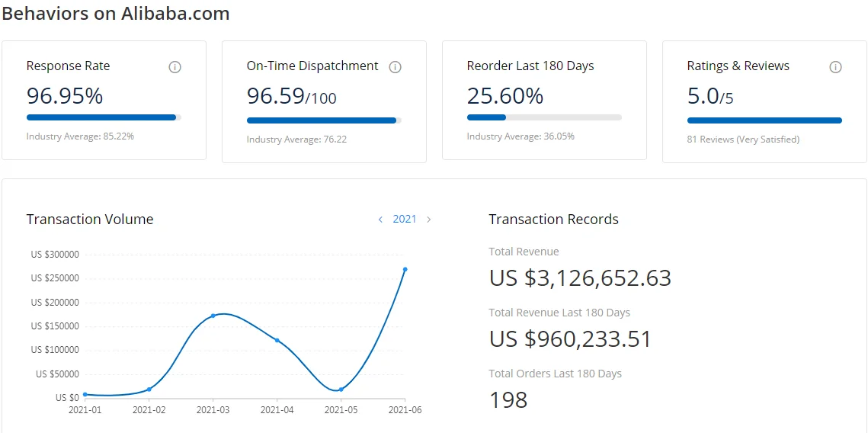Click the On-Time Dispatchment progress bar
This screenshot has height=433, width=868.
324,120
